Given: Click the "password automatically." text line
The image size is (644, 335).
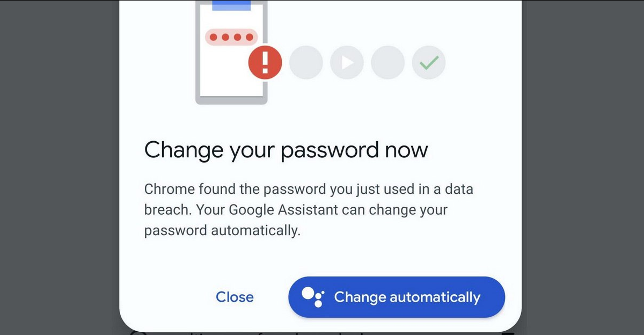Looking at the screenshot, I should tap(222, 230).
